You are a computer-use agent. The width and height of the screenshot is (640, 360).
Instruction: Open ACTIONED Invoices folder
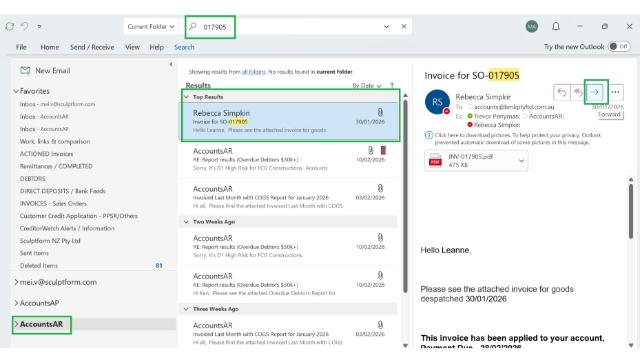point(46,154)
